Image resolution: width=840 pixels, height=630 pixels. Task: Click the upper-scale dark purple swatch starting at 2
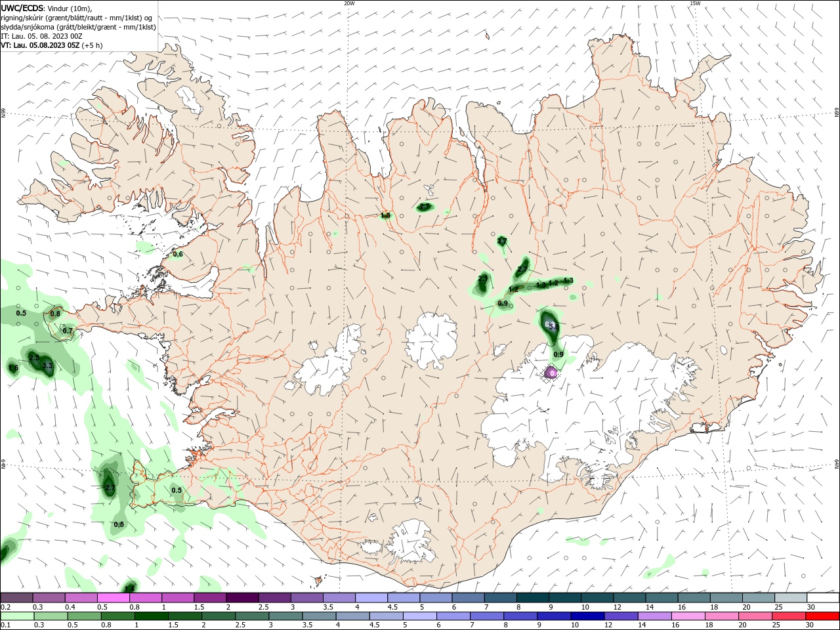[242, 598]
